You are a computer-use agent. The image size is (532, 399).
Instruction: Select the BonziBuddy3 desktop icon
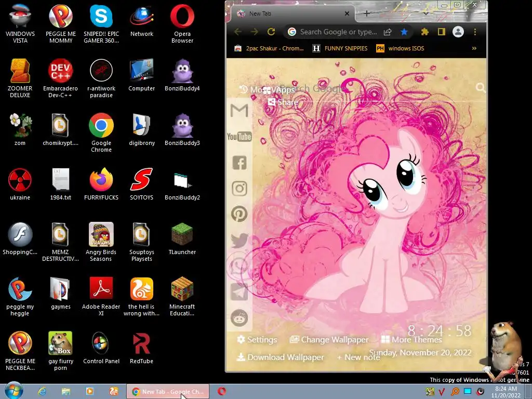[182, 129]
